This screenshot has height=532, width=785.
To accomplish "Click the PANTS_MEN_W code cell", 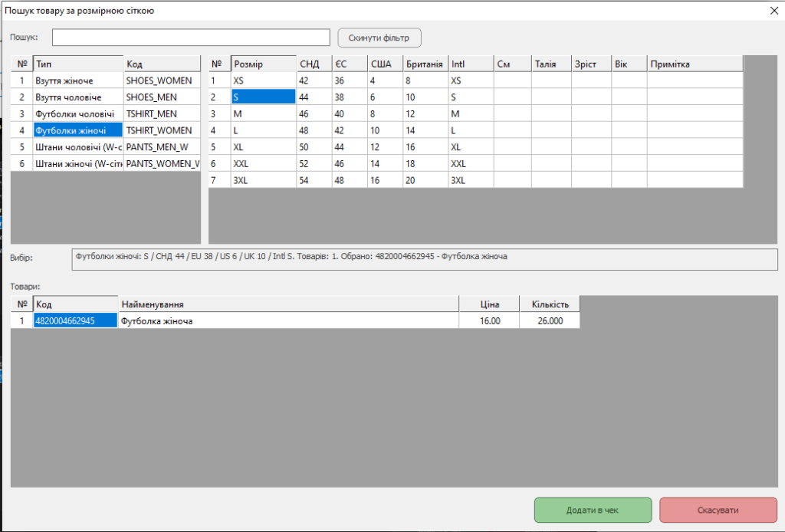I will click(161, 147).
